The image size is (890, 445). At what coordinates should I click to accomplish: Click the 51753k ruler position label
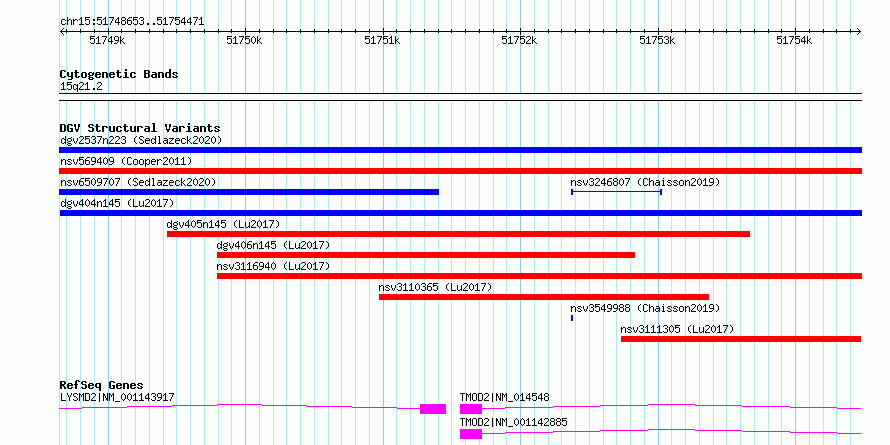pyautogui.click(x=658, y=40)
